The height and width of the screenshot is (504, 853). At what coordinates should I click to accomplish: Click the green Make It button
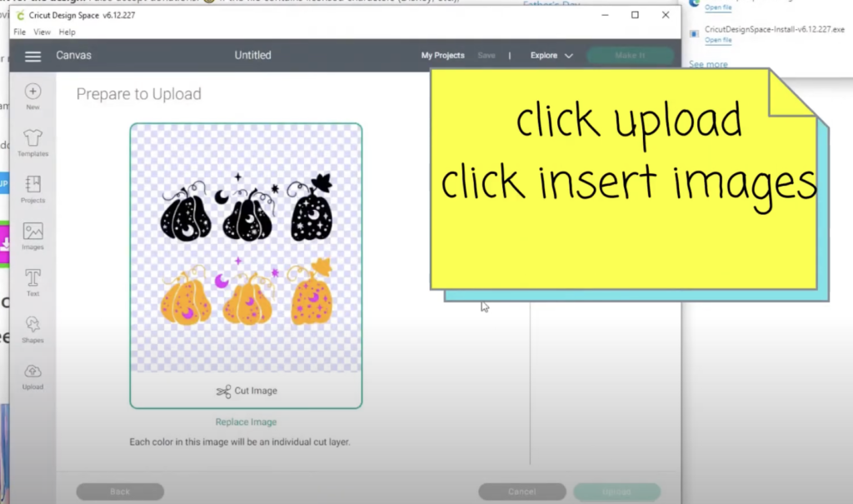click(630, 56)
